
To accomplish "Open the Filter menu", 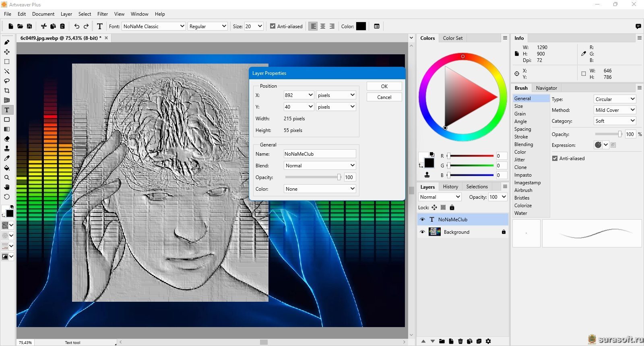I will (103, 14).
